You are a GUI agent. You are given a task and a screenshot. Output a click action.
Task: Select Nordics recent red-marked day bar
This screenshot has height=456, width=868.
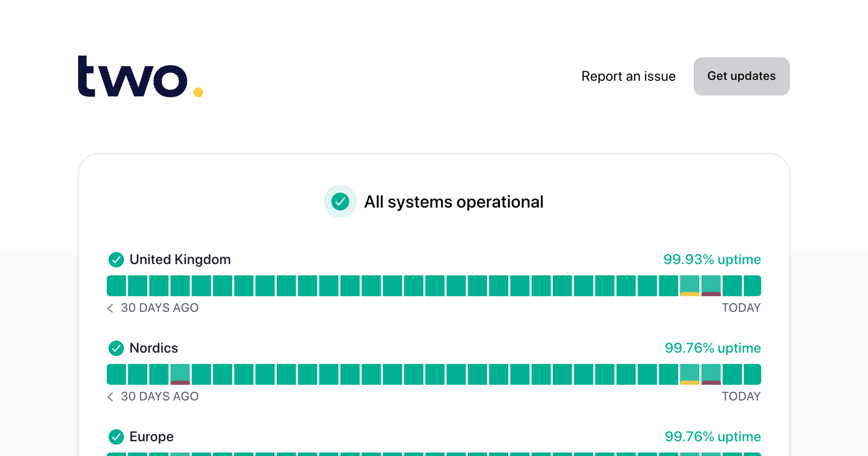click(711, 374)
